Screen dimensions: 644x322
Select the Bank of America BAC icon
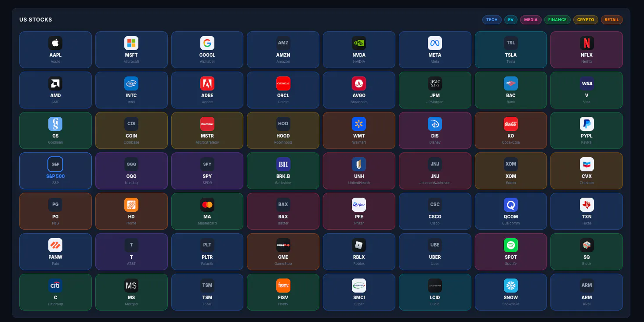[x=511, y=83]
